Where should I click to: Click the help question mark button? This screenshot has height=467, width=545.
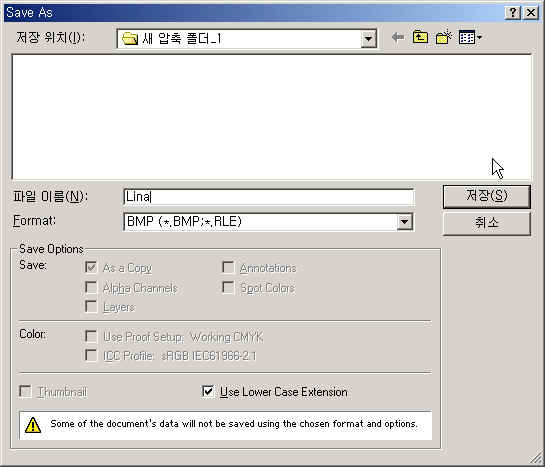[x=513, y=13]
